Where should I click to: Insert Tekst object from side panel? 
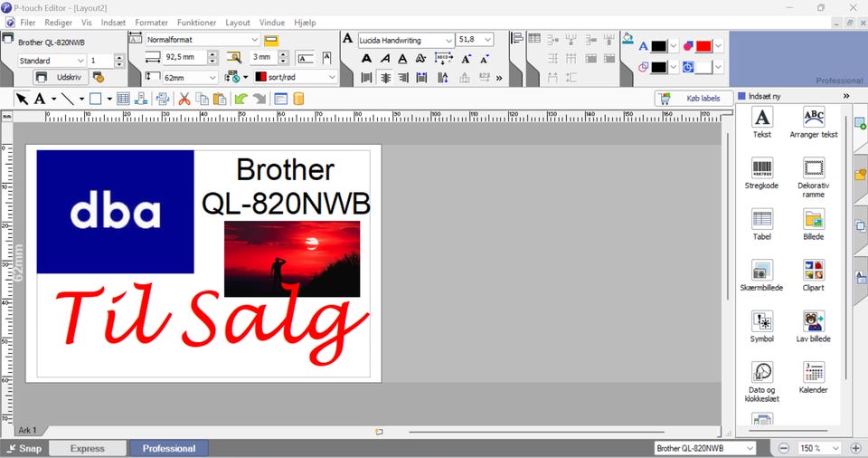[761, 122]
